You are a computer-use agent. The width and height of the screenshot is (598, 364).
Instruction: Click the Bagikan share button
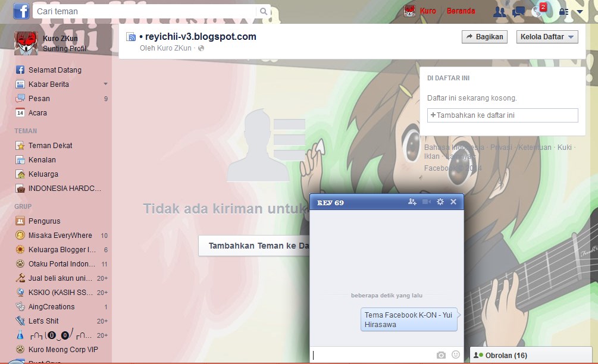click(484, 37)
